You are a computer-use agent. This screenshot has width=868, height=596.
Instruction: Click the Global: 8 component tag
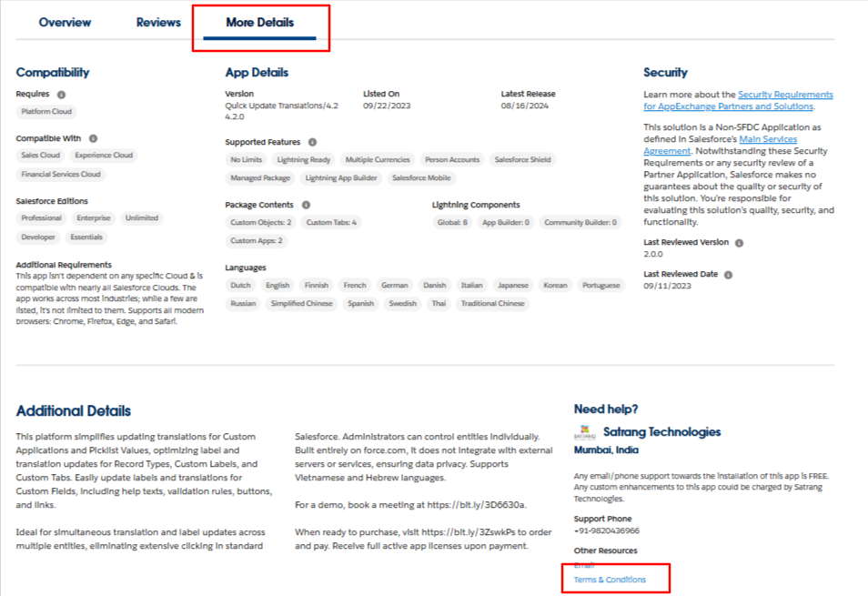[452, 222]
